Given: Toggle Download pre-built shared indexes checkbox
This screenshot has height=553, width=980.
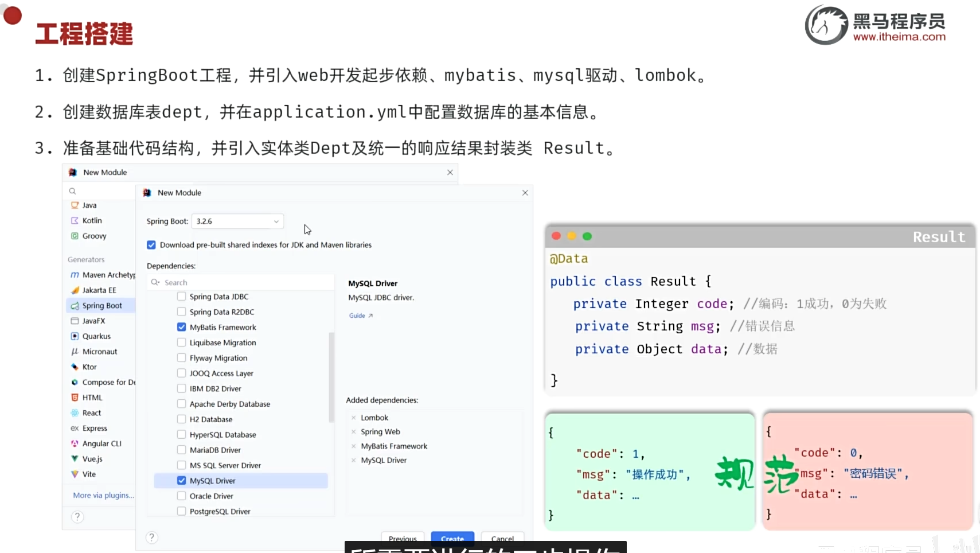Looking at the screenshot, I should 151,245.
